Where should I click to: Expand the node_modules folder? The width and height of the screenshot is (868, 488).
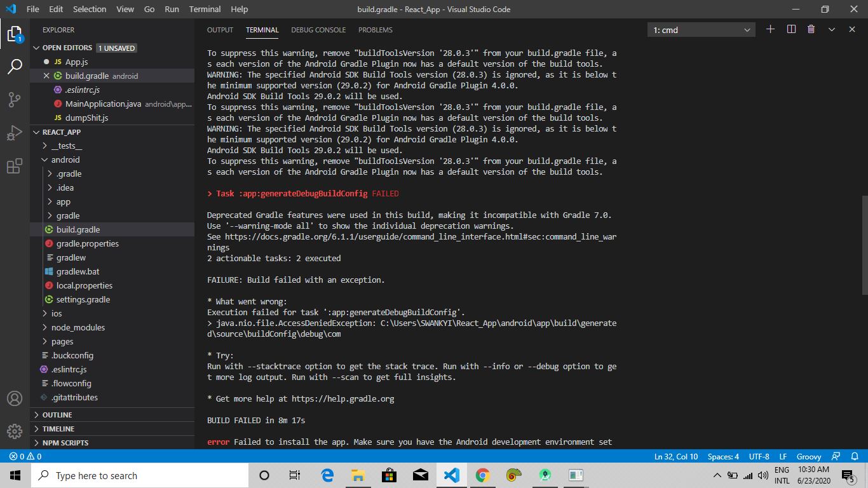[112, 327]
